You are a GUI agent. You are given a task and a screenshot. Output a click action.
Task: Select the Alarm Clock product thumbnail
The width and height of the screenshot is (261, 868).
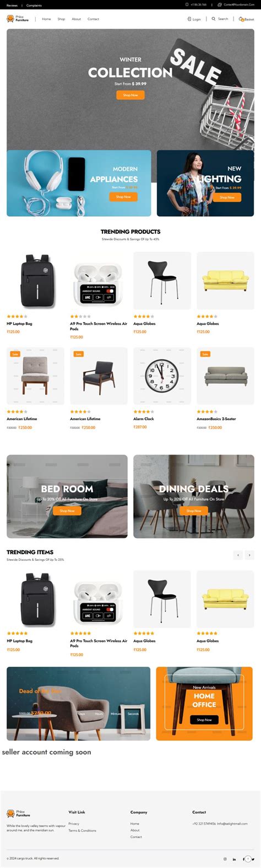click(x=162, y=376)
